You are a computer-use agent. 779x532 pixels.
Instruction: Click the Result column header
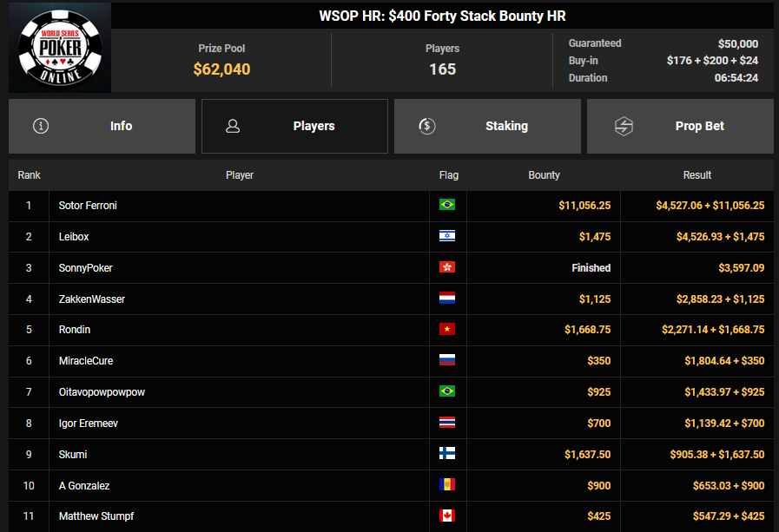[x=696, y=175]
